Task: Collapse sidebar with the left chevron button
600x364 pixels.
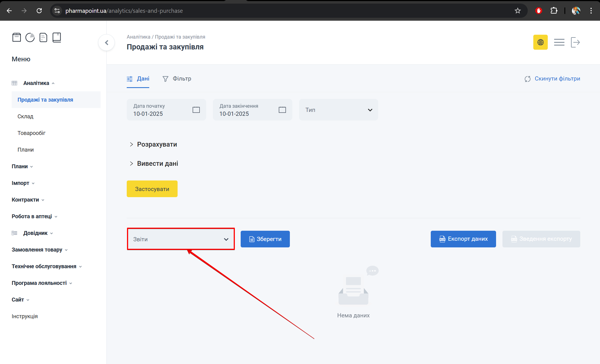Action: (x=106, y=42)
